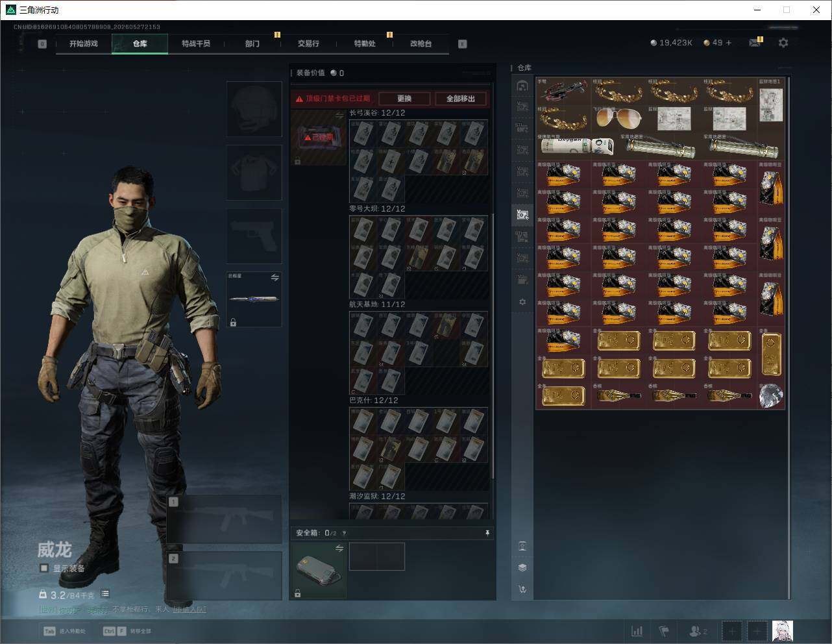This screenshot has height=644, width=832.
Task: Select the 仓库 tab
Action: point(140,43)
